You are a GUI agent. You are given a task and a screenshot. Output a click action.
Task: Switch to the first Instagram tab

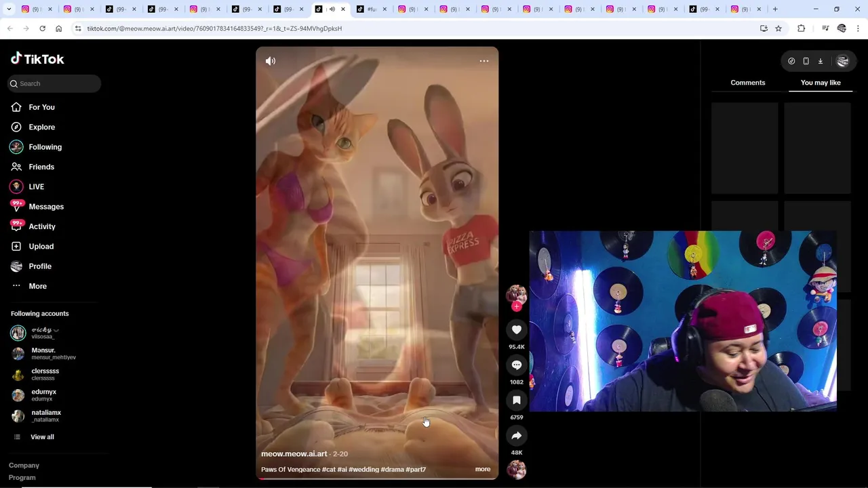tap(37, 9)
